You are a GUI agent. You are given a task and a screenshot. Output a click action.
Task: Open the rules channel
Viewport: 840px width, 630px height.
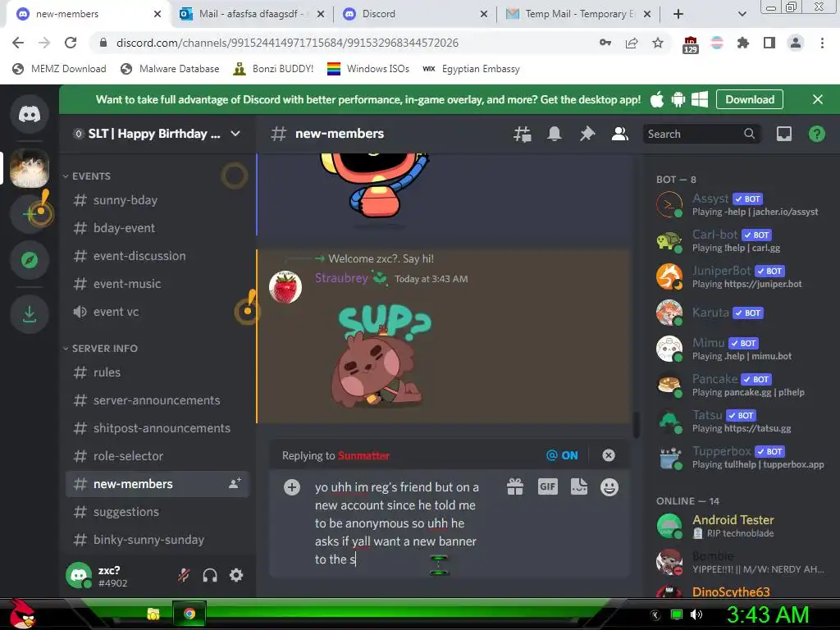(x=157, y=372)
